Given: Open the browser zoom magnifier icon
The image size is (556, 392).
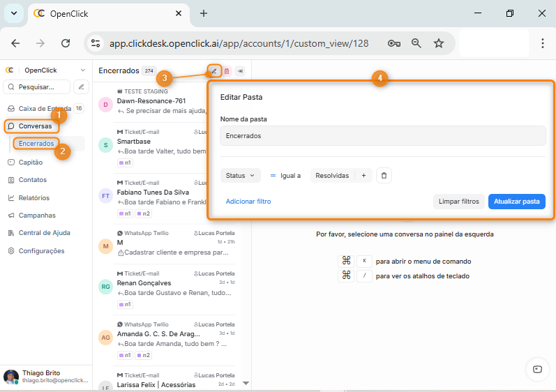Looking at the screenshot, I should point(416,43).
